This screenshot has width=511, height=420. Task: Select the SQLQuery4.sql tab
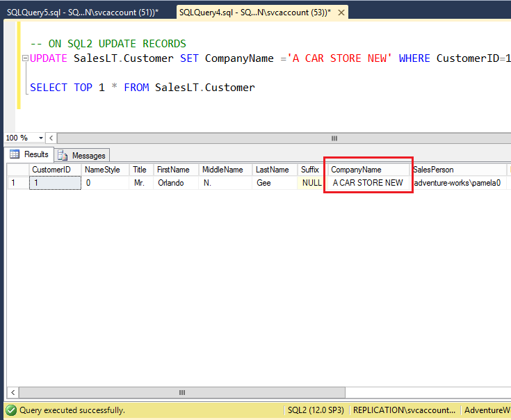tap(254, 13)
